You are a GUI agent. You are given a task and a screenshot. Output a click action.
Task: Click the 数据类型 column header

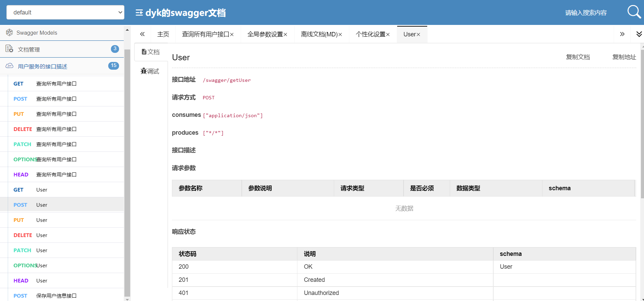tap(496, 188)
